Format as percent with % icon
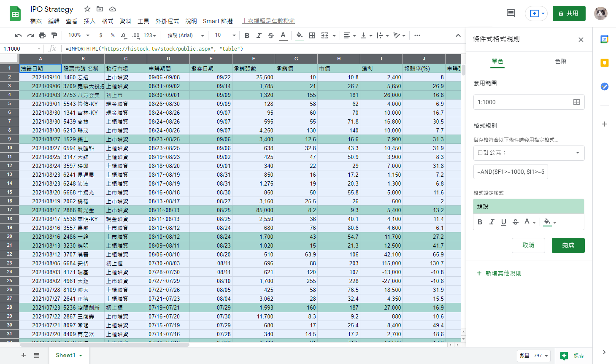The height and width of the screenshot is (364, 616). click(x=113, y=35)
